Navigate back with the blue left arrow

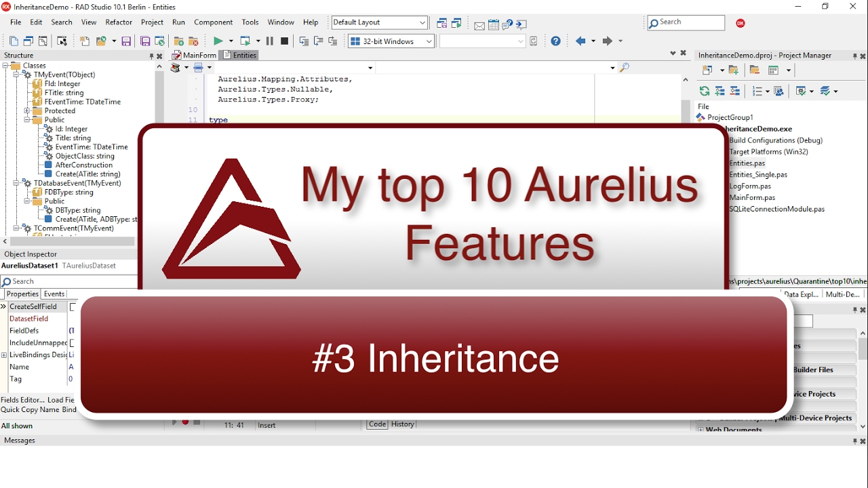click(580, 41)
